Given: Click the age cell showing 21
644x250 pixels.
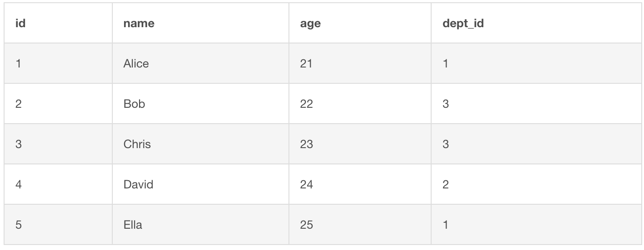Looking at the screenshot, I should tap(306, 64).
